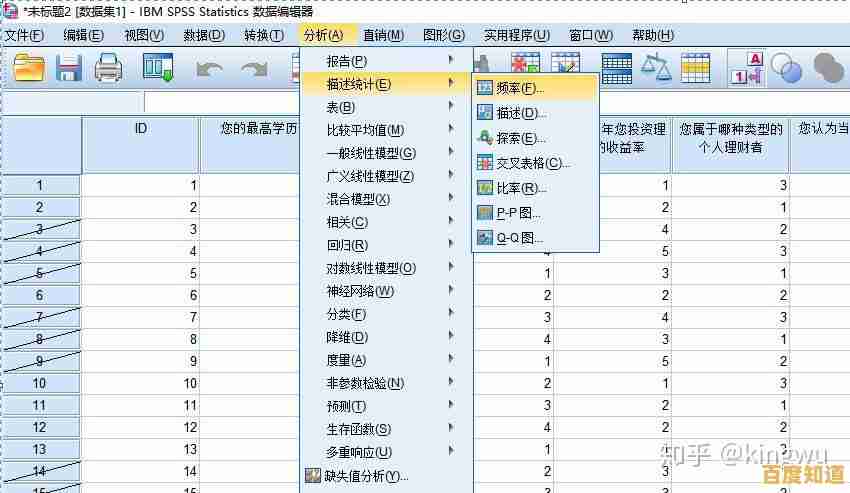Click the Select Cases toolbar icon
Image resolution: width=850 pixels, height=493 pixels.
696,68
